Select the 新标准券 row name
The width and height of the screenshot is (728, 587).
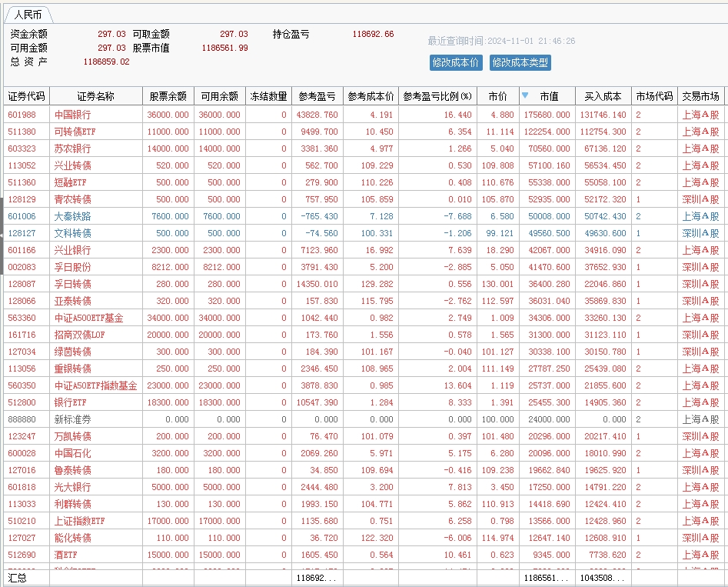pyautogui.click(x=72, y=420)
